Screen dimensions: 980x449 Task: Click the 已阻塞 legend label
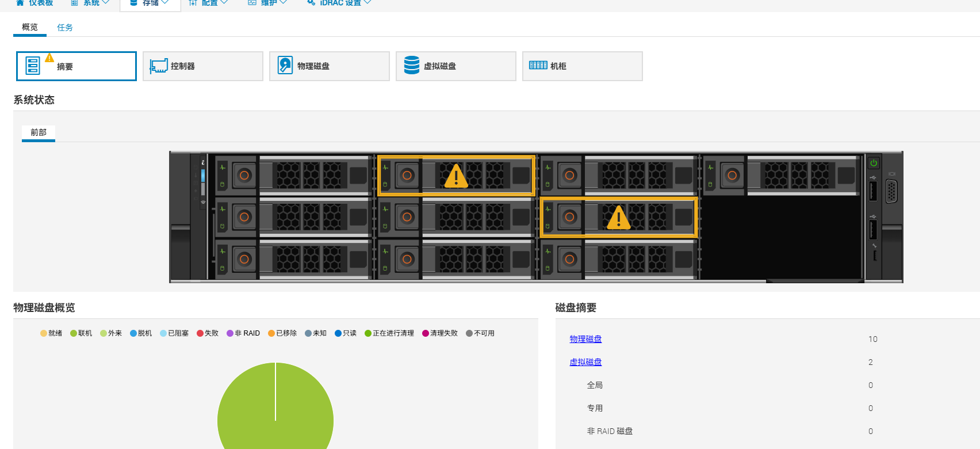[178, 333]
